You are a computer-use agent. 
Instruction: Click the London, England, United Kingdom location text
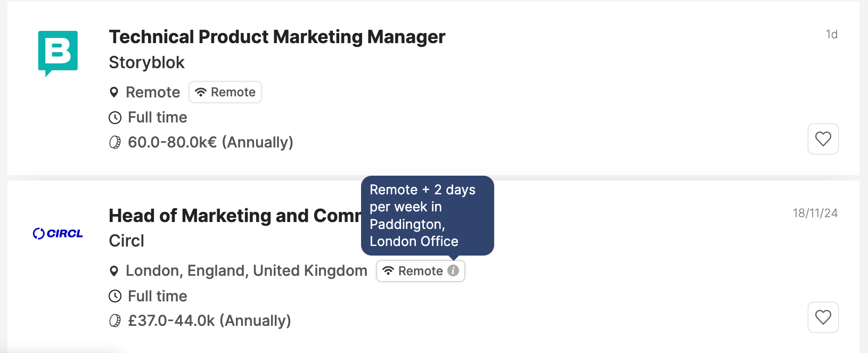point(246,270)
